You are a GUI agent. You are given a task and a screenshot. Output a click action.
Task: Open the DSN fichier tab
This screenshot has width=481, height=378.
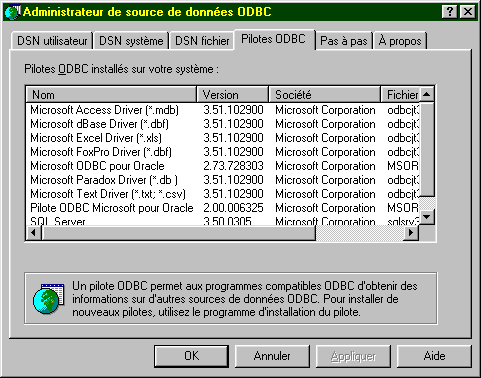click(202, 41)
